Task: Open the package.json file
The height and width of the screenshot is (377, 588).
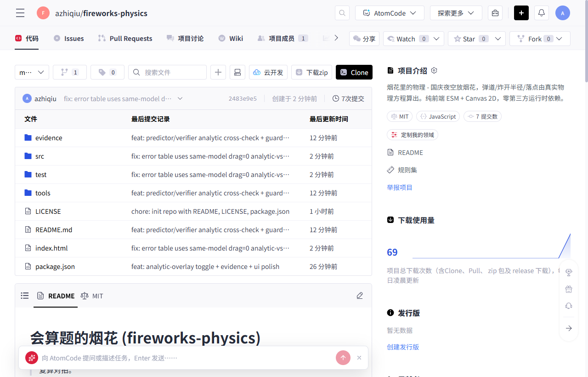Action: (x=55, y=267)
